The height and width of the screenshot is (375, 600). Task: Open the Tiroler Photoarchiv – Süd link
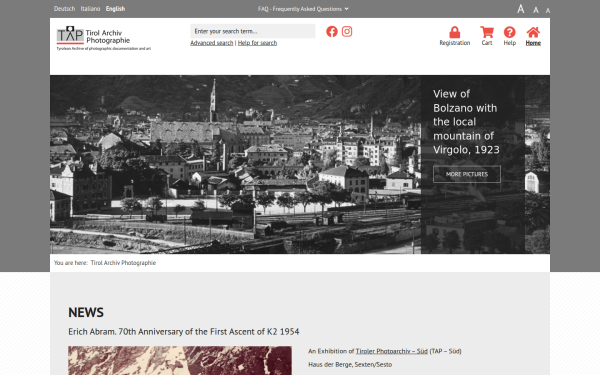pyautogui.click(x=391, y=351)
